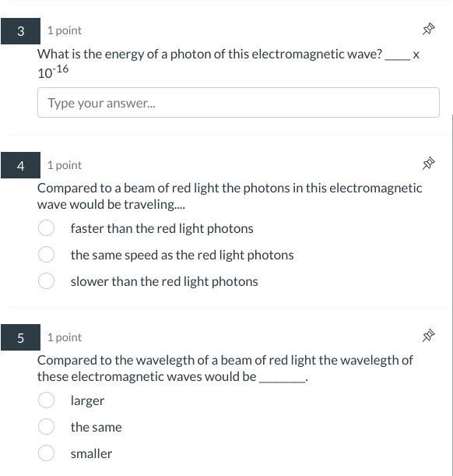Click the '1 point' label of question 4
The image size is (453, 476).
tap(65, 165)
